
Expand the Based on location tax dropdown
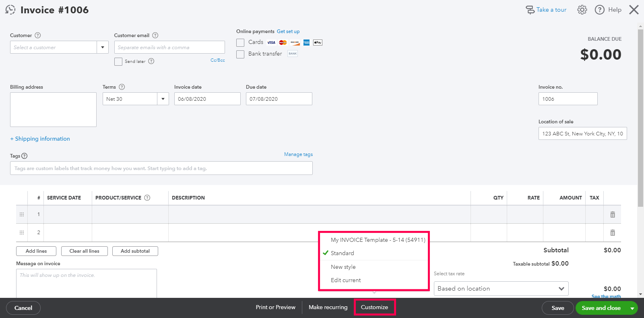pos(501,289)
